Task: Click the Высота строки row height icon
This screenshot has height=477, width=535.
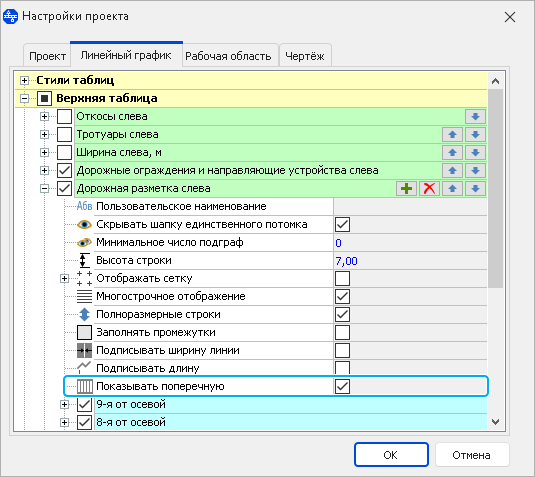Action: click(x=84, y=260)
